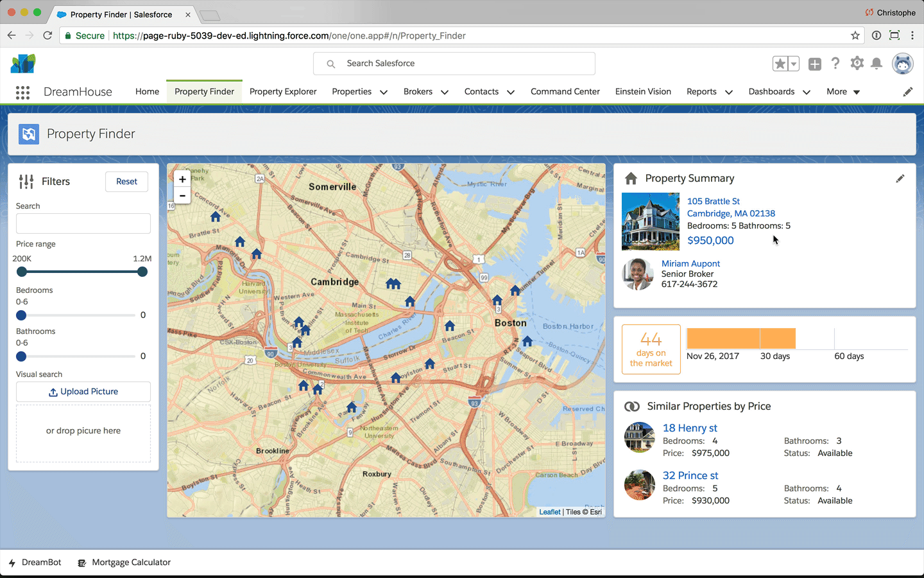The width and height of the screenshot is (924, 578).
Task: Open the favorites list dropdown arrow
Action: click(794, 64)
